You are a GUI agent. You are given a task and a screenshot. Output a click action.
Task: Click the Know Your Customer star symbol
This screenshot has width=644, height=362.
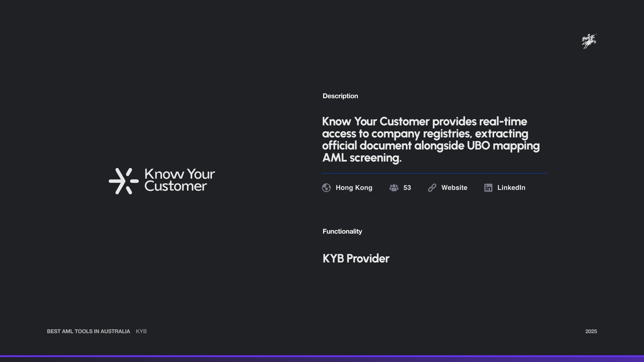coord(124,181)
